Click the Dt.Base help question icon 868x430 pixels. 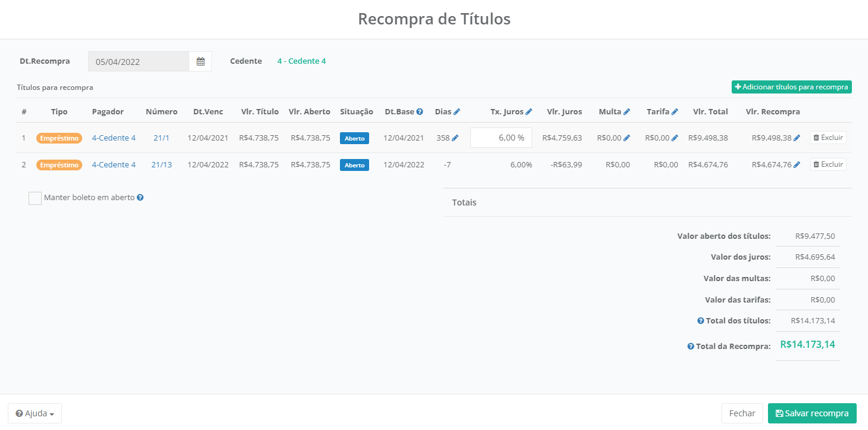click(420, 112)
